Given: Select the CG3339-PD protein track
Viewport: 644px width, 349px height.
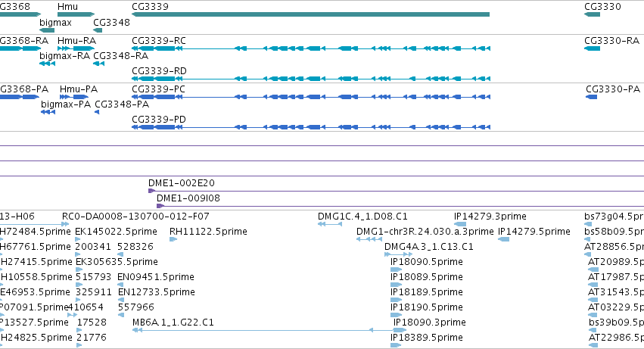Looking at the screenshot, I should coord(311,127).
